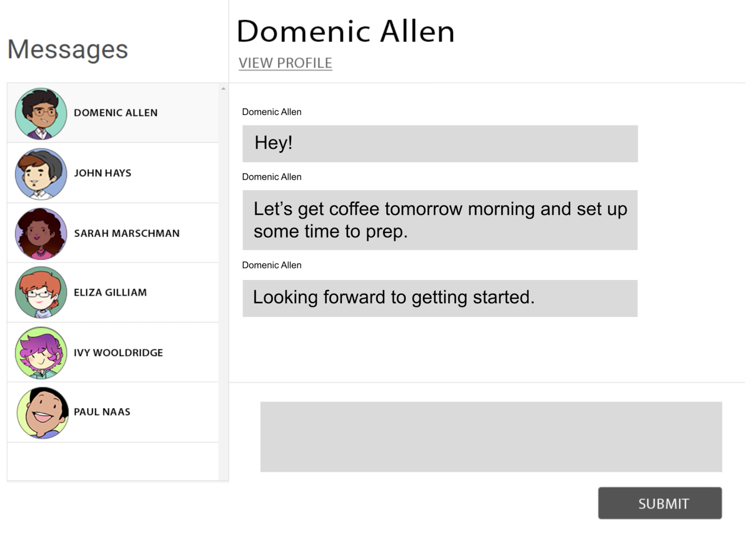Select the Ivy Wooldridge contact name

118,353
